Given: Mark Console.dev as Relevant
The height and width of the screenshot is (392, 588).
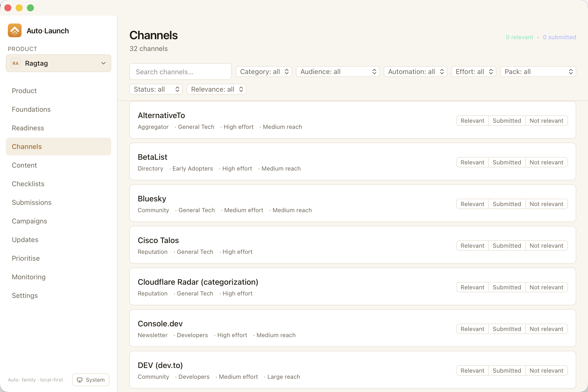Looking at the screenshot, I should click(x=472, y=329).
